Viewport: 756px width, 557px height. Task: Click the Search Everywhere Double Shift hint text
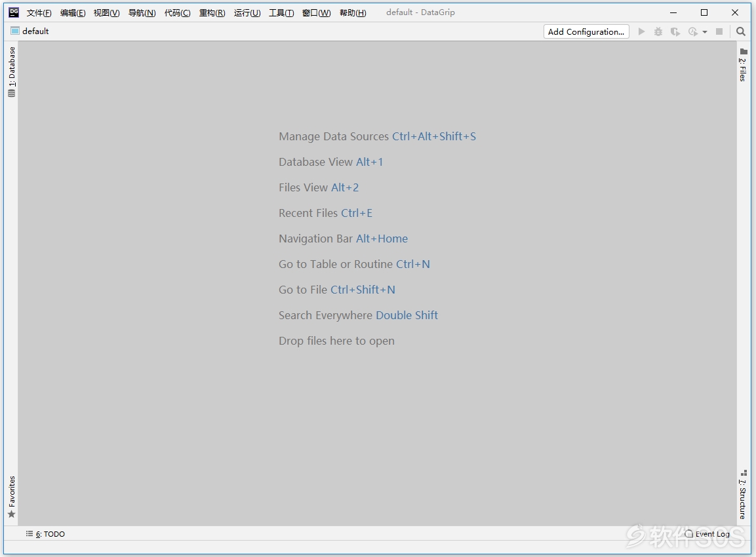(x=358, y=315)
